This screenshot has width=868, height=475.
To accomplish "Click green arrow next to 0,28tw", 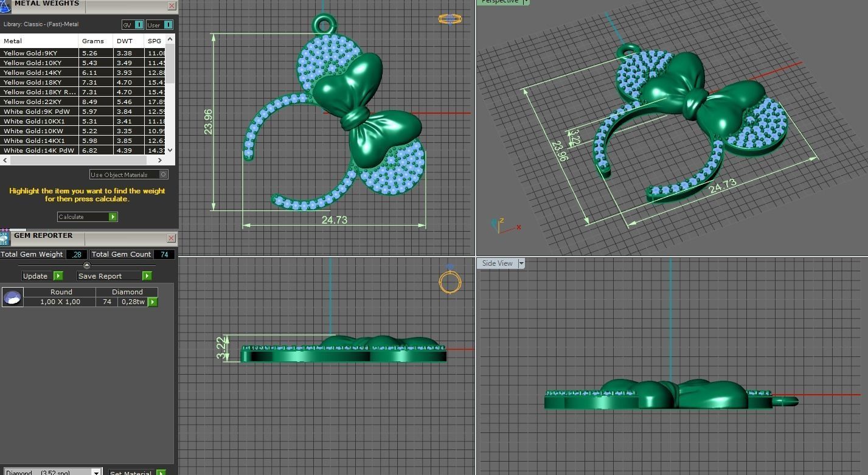I will 153,302.
